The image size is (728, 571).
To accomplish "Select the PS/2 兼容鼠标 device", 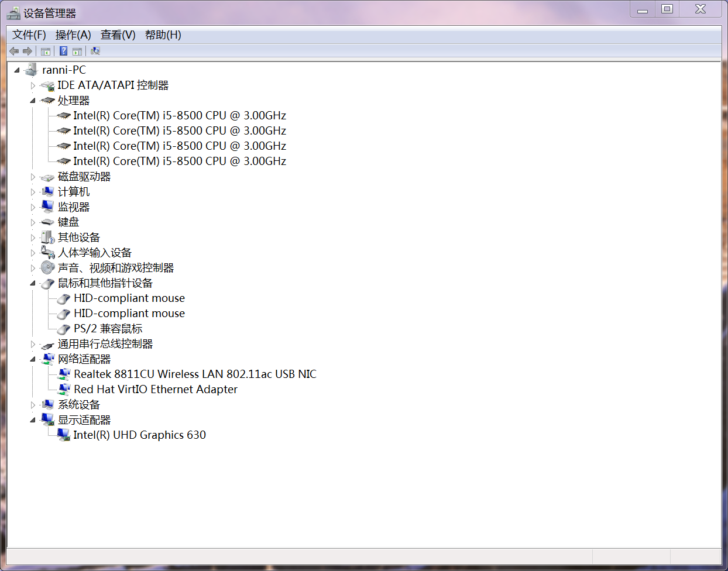I will pyautogui.click(x=108, y=329).
